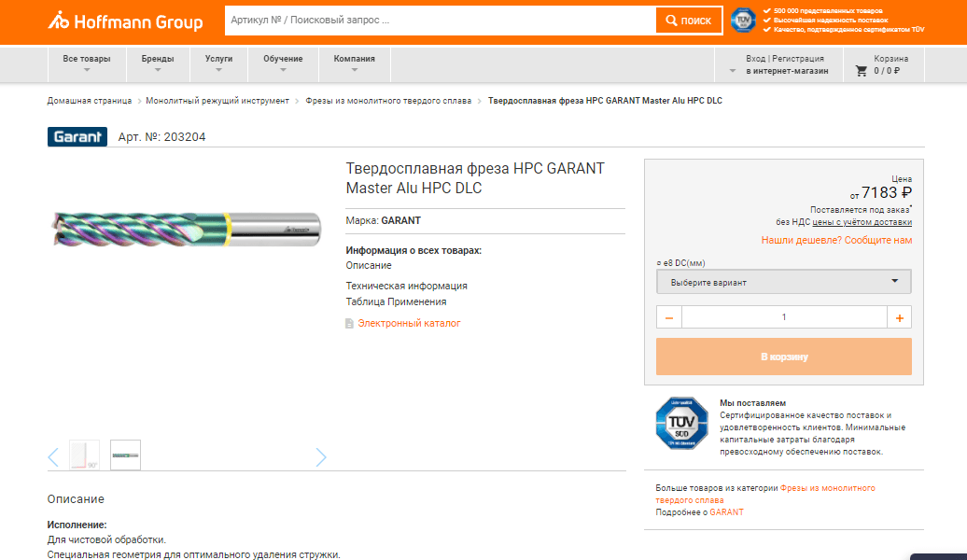Click the Марка: GARANT text
The height and width of the screenshot is (560, 967).
(x=383, y=221)
